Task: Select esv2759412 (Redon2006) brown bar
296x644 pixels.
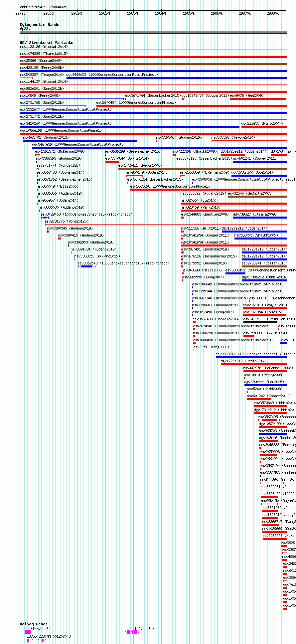Action: (202, 169)
